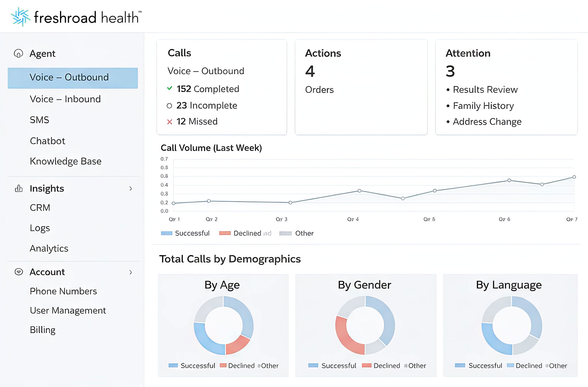Click the green Completed checkmark icon
The image size is (588, 387).
(170, 88)
